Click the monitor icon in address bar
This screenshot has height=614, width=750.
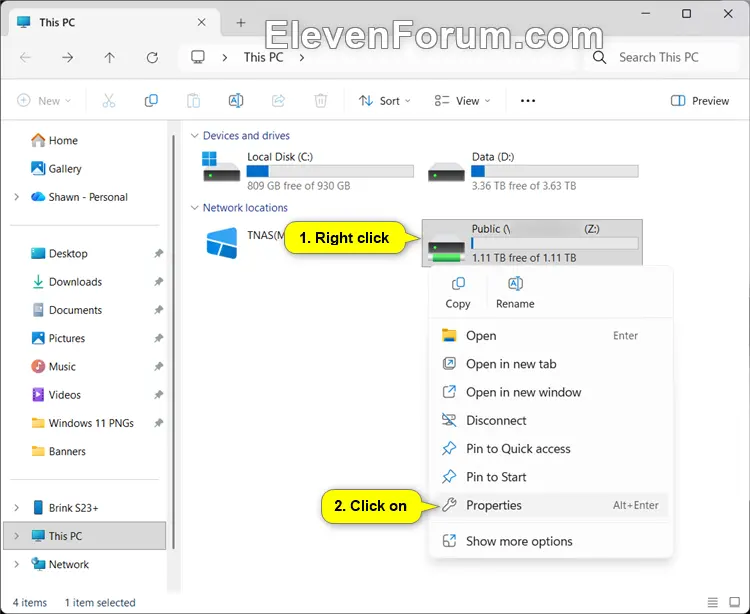click(x=198, y=57)
